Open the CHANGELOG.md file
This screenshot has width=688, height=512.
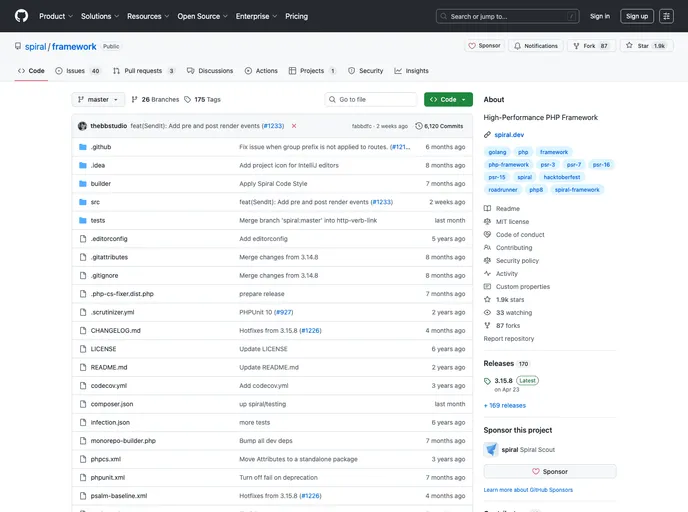[x=115, y=331]
